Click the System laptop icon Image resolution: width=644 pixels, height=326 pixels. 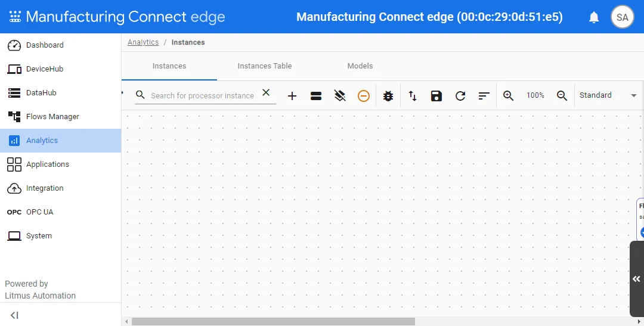[x=14, y=235]
